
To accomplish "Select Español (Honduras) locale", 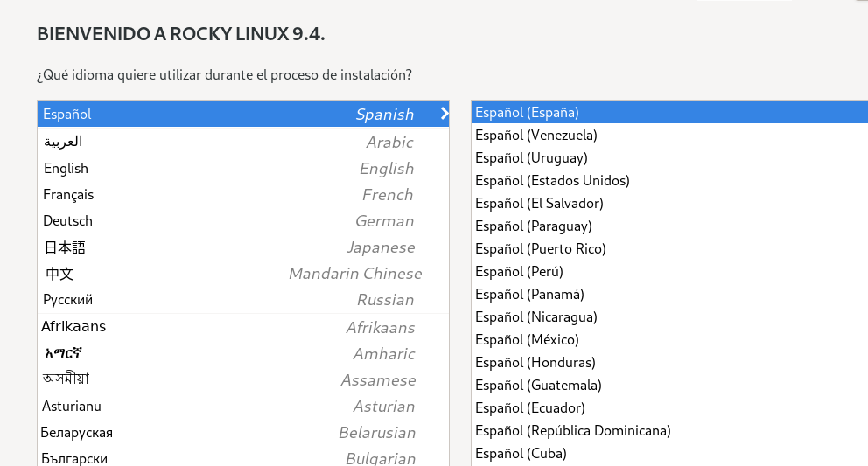I will click(x=670, y=362).
